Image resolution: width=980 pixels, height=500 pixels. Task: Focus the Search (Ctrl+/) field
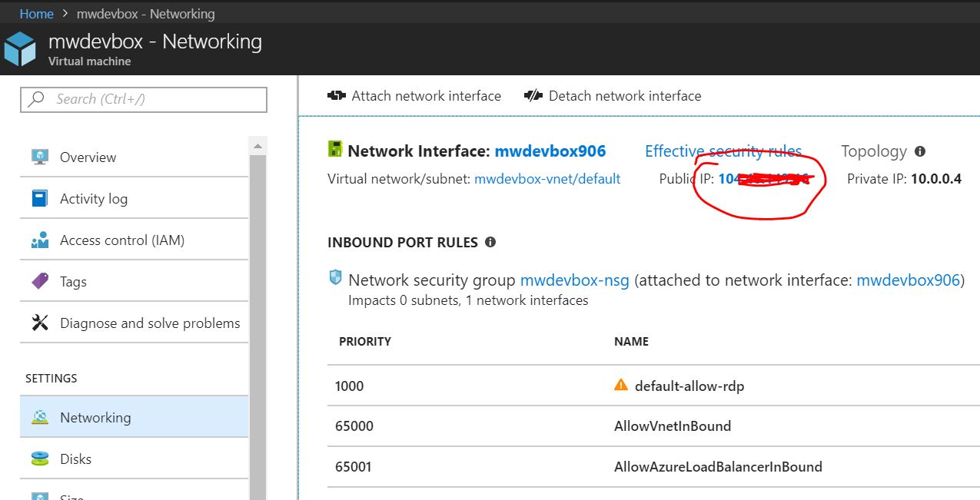pyautogui.click(x=144, y=99)
